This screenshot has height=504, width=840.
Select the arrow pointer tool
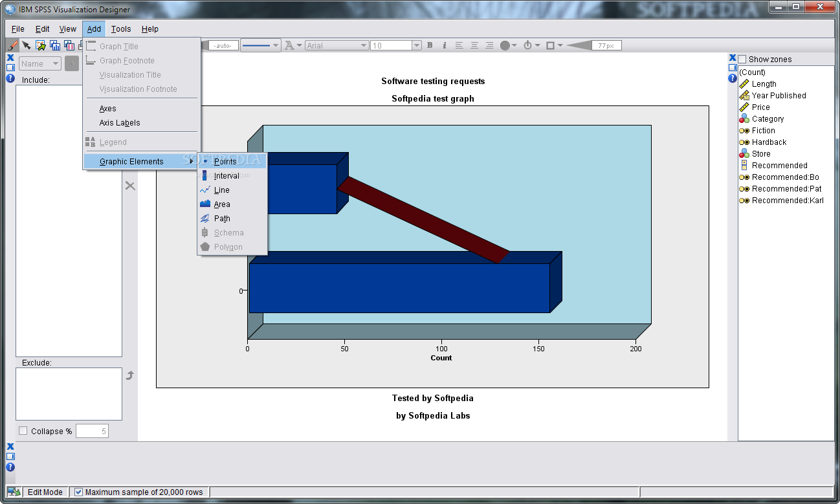click(26, 45)
